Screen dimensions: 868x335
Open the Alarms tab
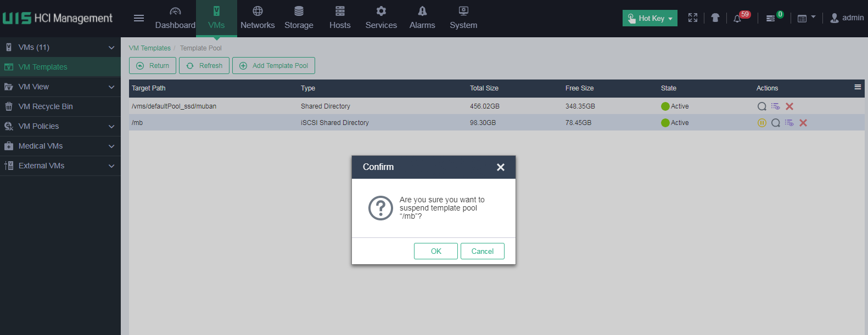[x=422, y=18]
